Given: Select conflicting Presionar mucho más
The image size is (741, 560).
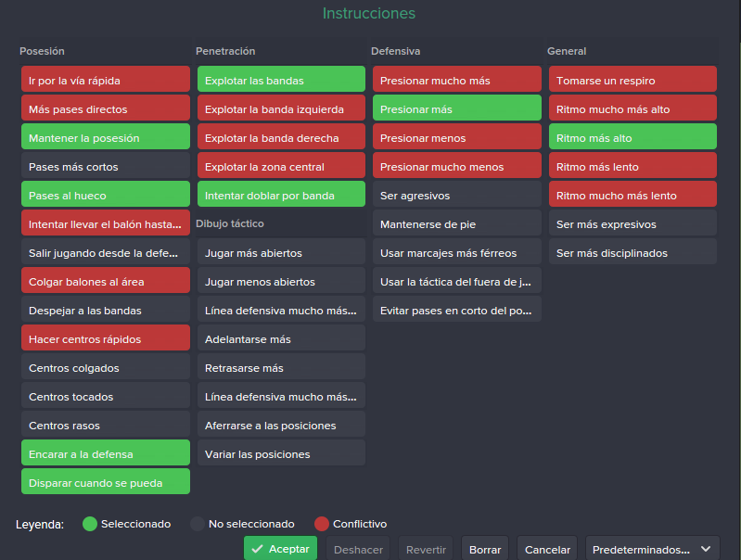Looking at the screenshot, I should (x=457, y=81).
